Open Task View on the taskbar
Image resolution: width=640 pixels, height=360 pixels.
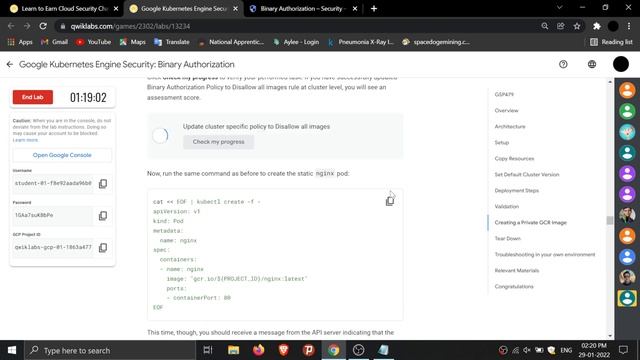click(x=208, y=350)
